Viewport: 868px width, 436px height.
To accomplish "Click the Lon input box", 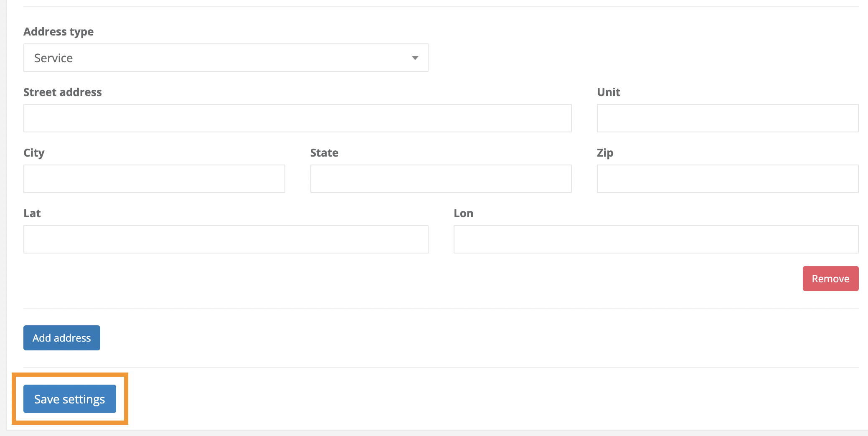I will pos(655,239).
